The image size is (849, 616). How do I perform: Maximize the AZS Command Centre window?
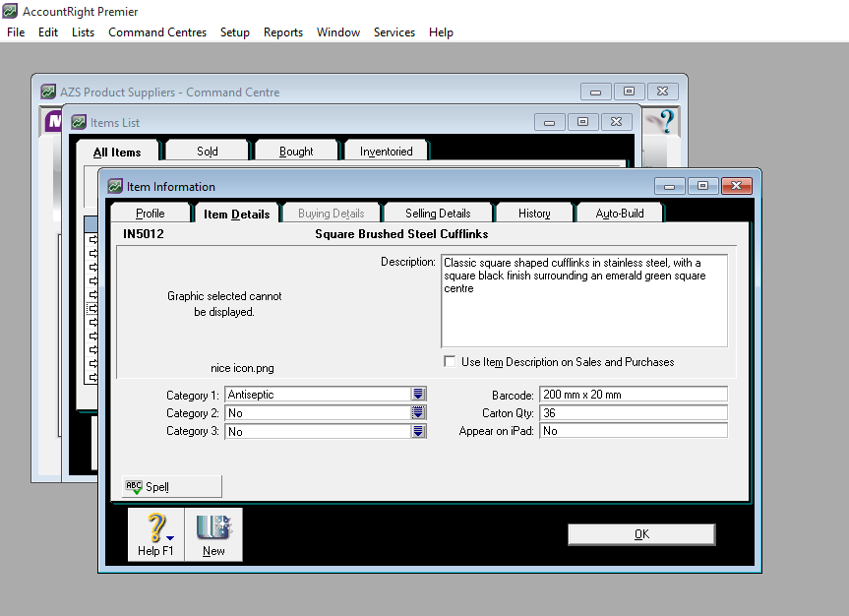click(x=629, y=92)
